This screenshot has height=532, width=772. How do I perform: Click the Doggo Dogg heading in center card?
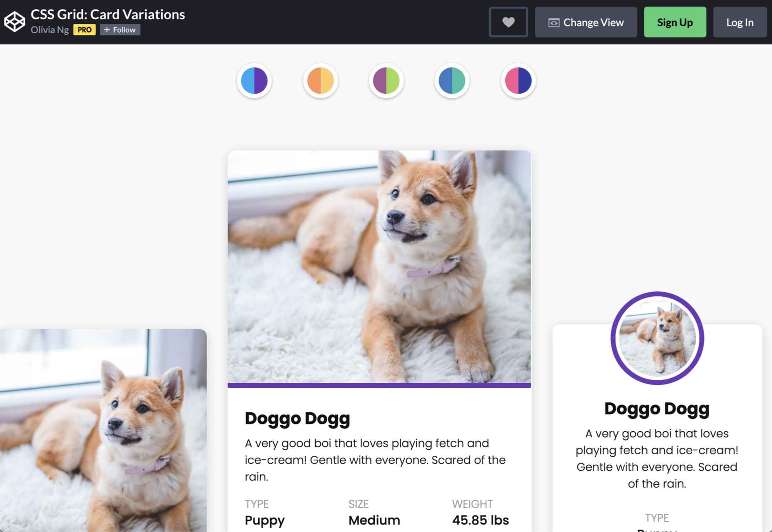pyautogui.click(x=297, y=419)
